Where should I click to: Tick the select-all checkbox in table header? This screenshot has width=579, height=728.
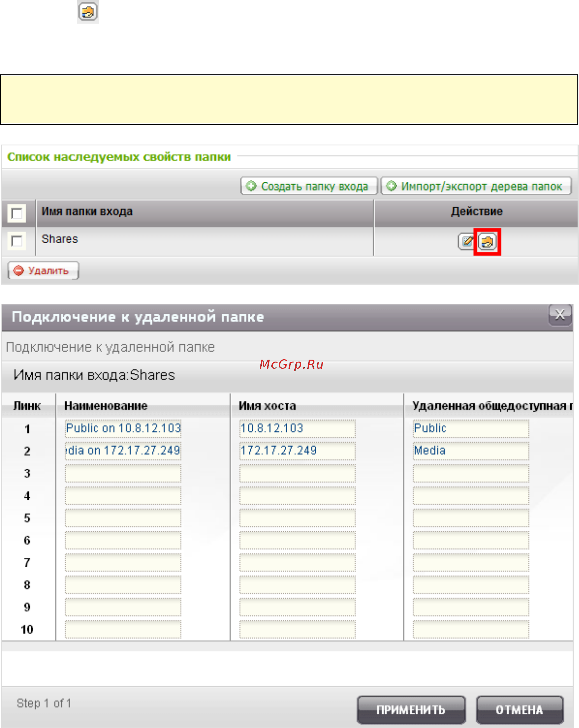[17, 213]
